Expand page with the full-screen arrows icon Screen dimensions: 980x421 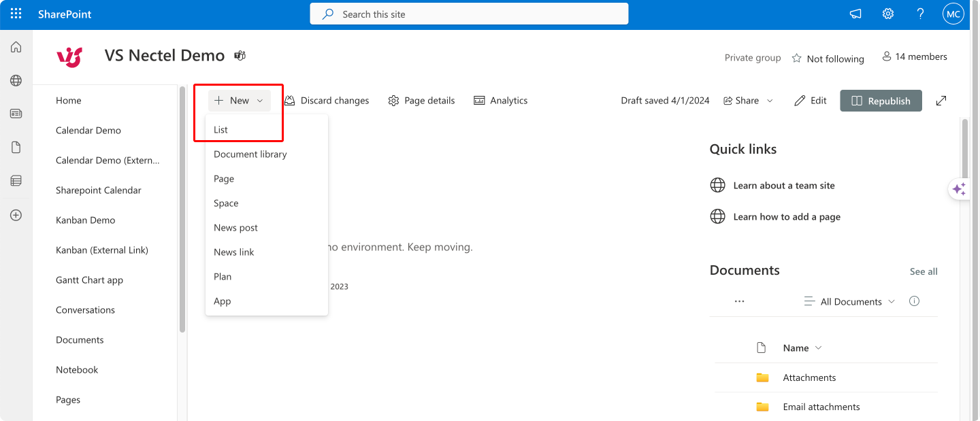(x=941, y=101)
